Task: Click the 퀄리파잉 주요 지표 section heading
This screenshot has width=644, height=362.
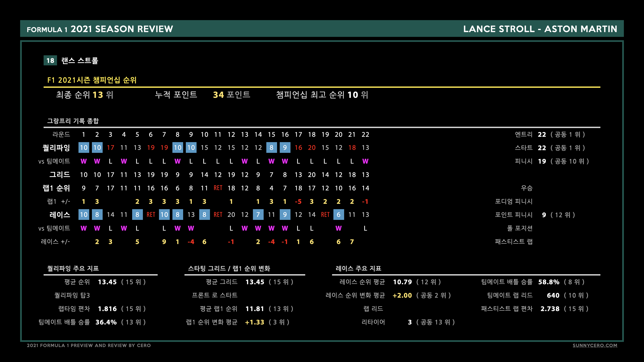Action: pyautogui.click(x=73, y=268)
